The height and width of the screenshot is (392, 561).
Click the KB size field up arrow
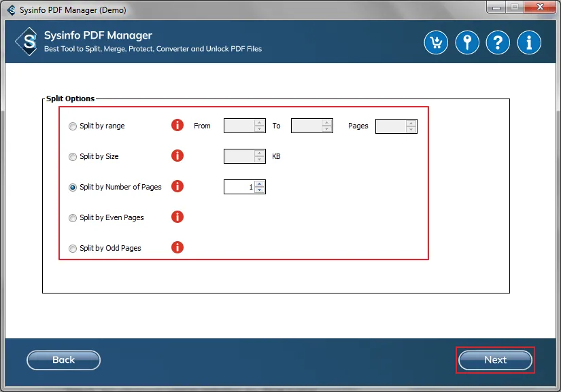click(259, 154)
